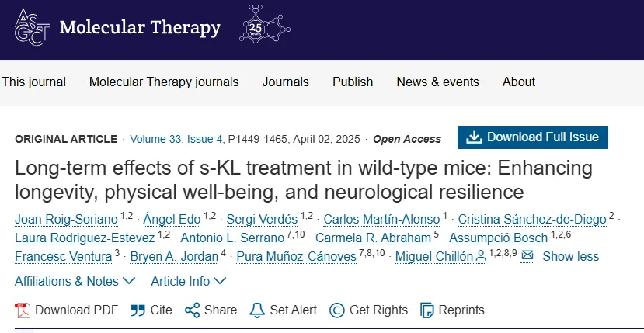Click the Download Full Issue button
The width and height of the screenshot is (644, 333).
(533, 137)
